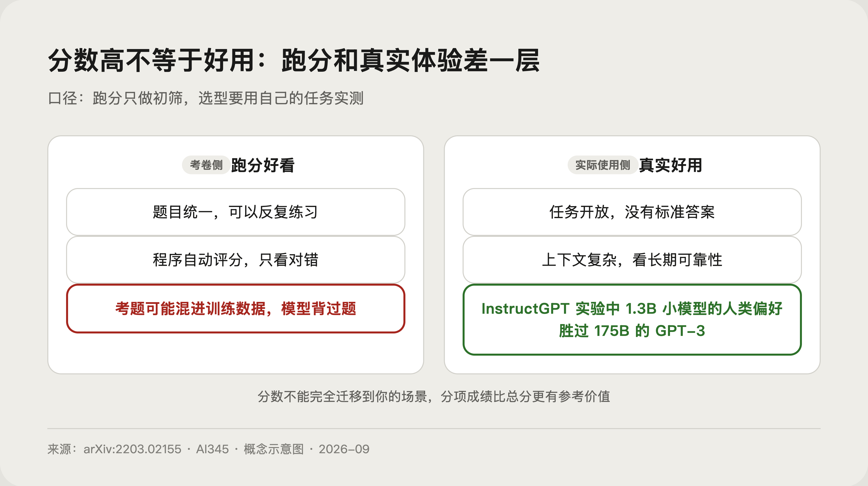Click the 考卷侧 label pill
Screen dimensions: 868x486
[206, 165]
